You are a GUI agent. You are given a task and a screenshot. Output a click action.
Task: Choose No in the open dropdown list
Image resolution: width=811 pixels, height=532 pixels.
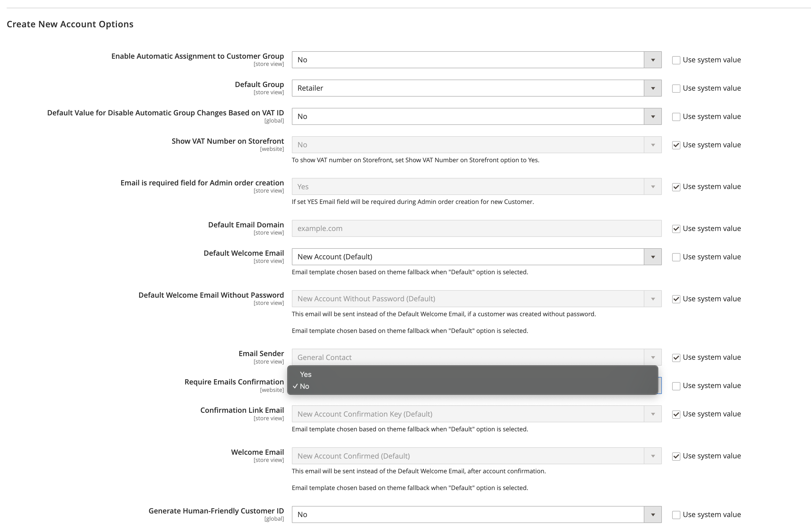[x=304, y=386]
